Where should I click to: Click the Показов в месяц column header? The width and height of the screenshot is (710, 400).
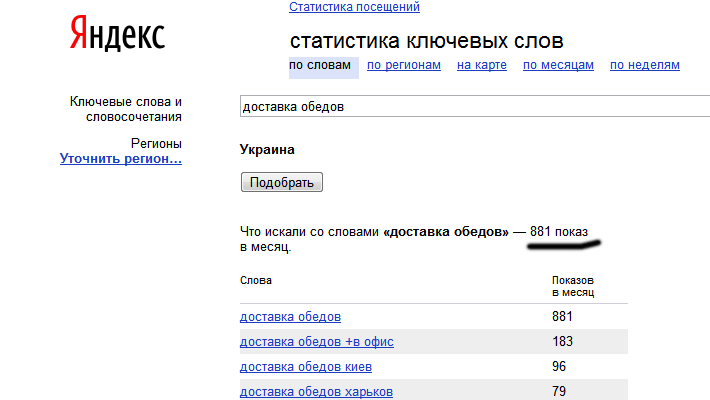pyautogui.click(x=573, y=286)
